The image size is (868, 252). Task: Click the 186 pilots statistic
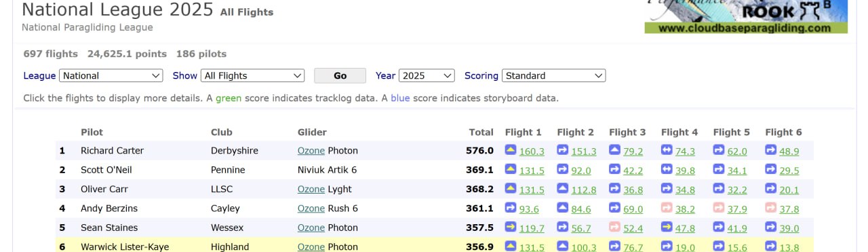pos(201,54)
